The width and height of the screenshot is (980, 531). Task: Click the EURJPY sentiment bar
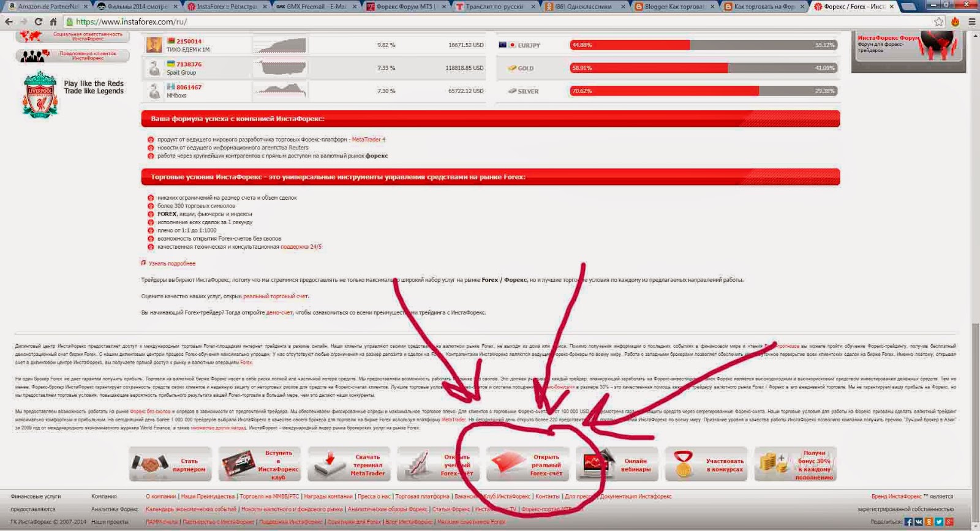coord(703,45)
